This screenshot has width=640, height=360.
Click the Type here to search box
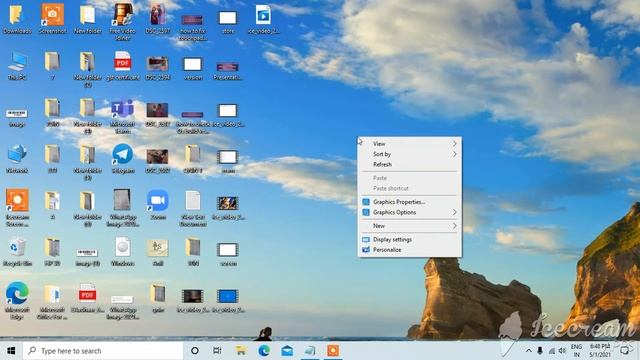(x=103, y=351)
